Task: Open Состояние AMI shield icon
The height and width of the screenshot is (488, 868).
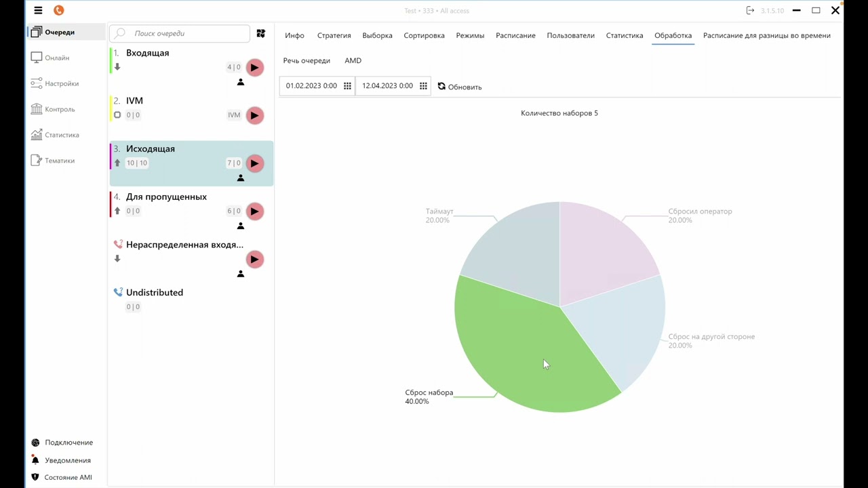Action: pos(35,477)
